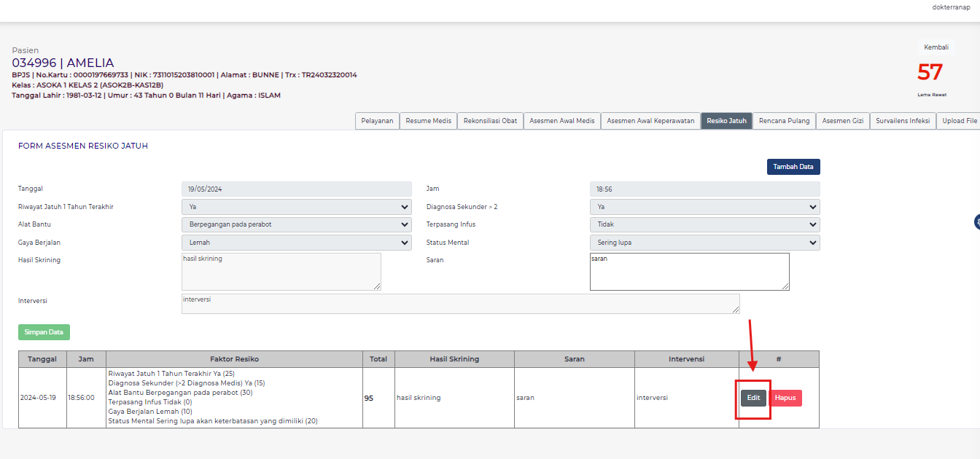Open the Status Mental dropdown
This screenshot has width=980, height=459.
click(x=704, y=242)
